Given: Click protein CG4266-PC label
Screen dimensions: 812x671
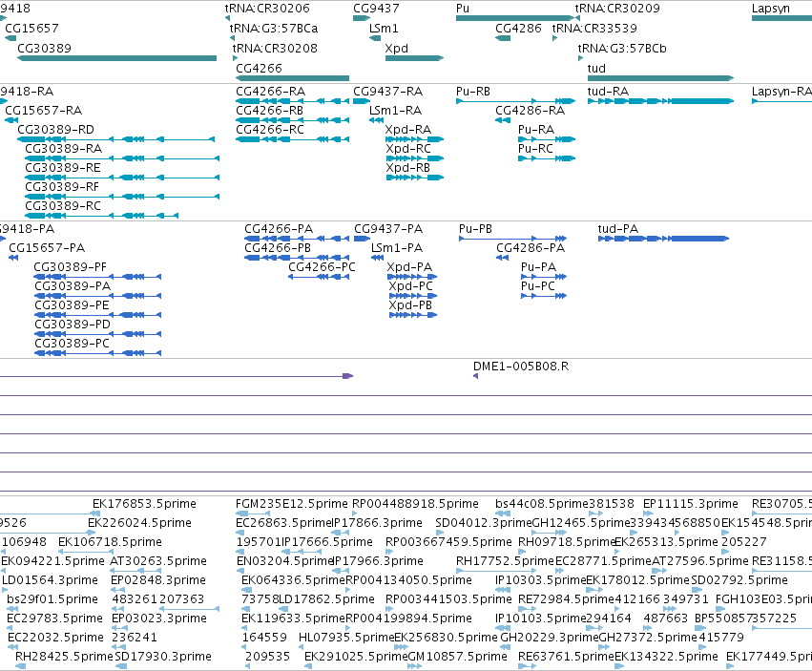Looking at the screenshot, I should point(323,267).
